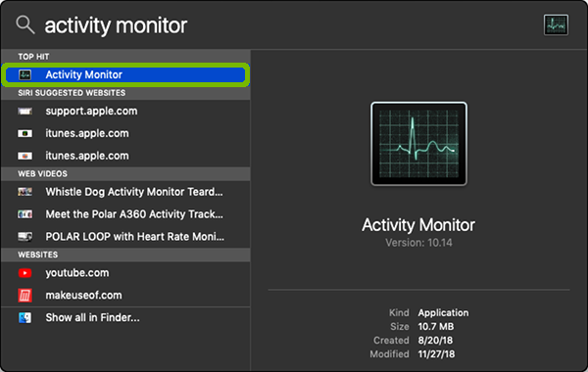Click the Spotlight magnifying glass icon
588x372 pixels.
pyautogui.click(x=25, y=24)
